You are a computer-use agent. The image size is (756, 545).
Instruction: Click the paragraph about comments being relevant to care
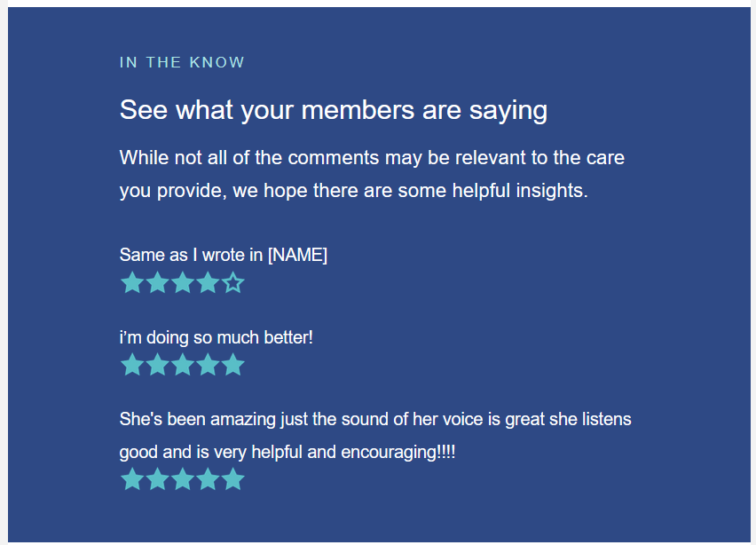[x=372, y=174]
